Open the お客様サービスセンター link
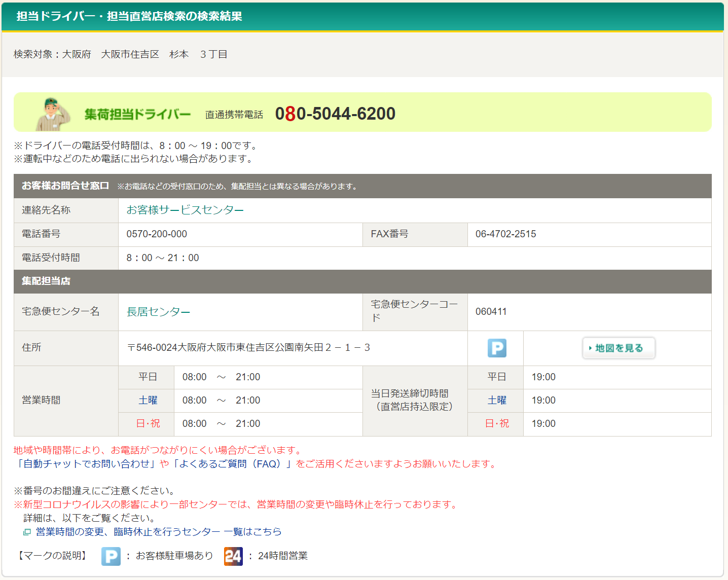 point(185,210)
